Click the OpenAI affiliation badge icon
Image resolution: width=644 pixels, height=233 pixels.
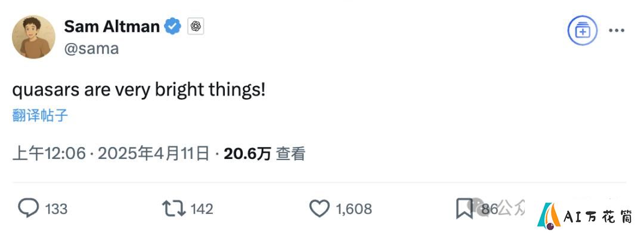click(x=196, y=27)
